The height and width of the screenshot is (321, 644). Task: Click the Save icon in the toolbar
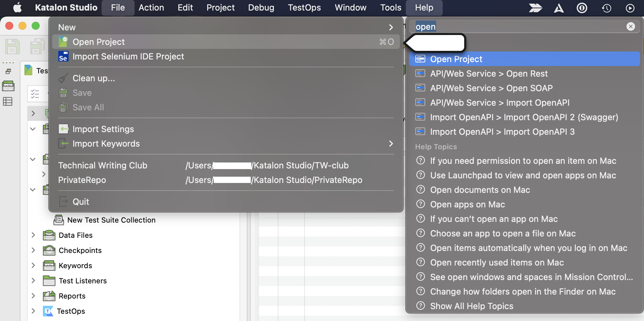[12, 46]
